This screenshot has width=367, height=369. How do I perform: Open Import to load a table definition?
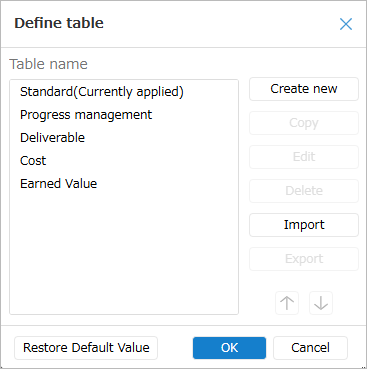pyautogui.click(x=304, y=225)
